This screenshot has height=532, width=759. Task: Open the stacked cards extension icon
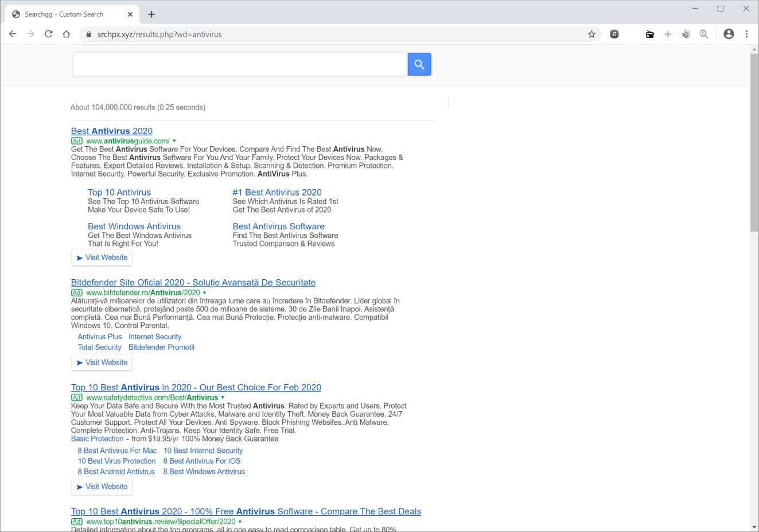coord(686,34)
